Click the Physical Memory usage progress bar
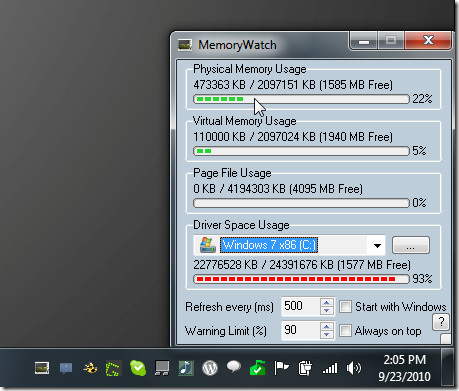459x391 pixels. [x=301, y=99]
